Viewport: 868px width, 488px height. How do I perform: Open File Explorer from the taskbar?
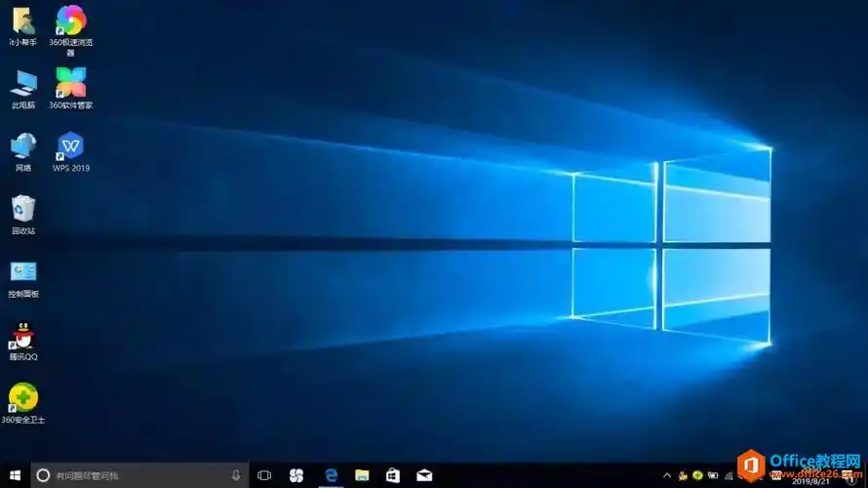click(x=362, y=475)
